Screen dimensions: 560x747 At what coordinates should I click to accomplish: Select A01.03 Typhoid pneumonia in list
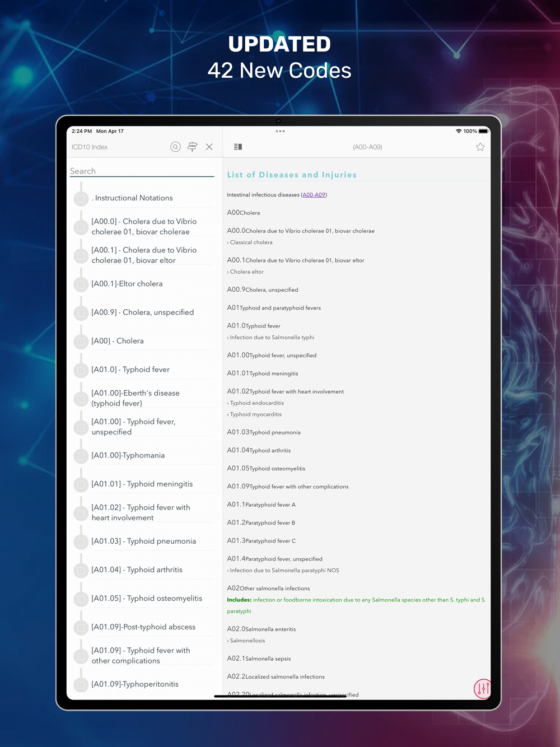(x=264, y=432)
